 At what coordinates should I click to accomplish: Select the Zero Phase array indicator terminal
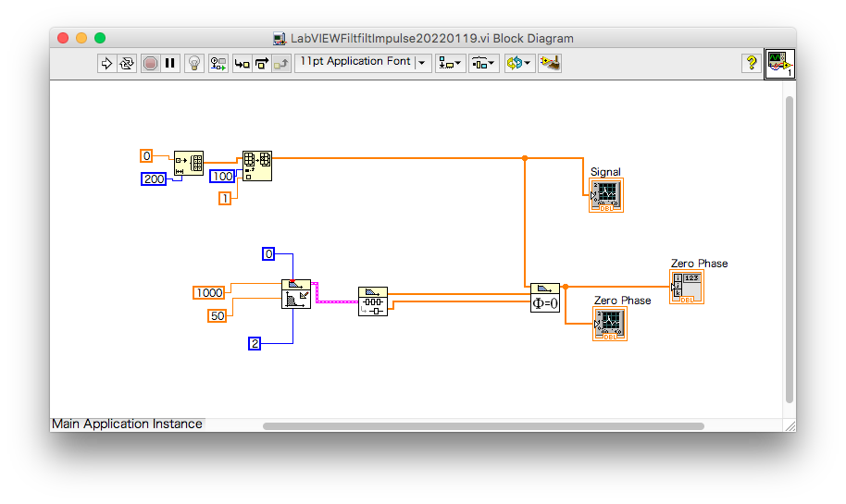687,287
